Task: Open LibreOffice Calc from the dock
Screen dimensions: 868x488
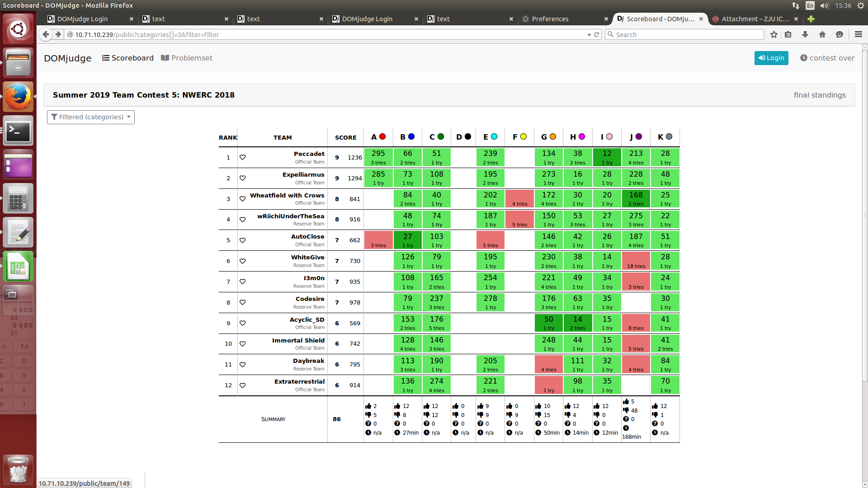Action: (x=18, y=267)
